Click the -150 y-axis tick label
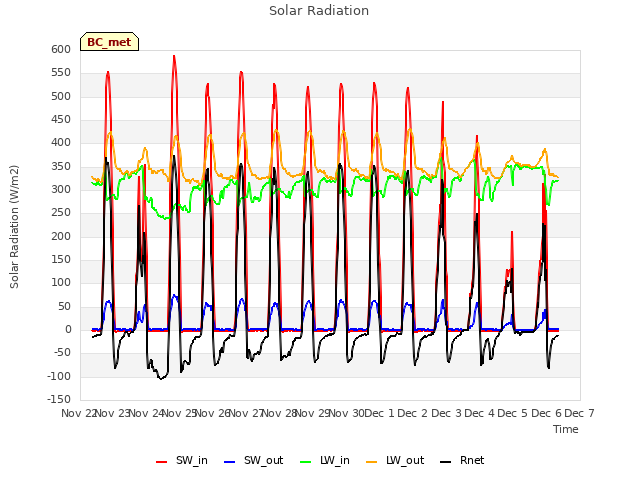 60,399
